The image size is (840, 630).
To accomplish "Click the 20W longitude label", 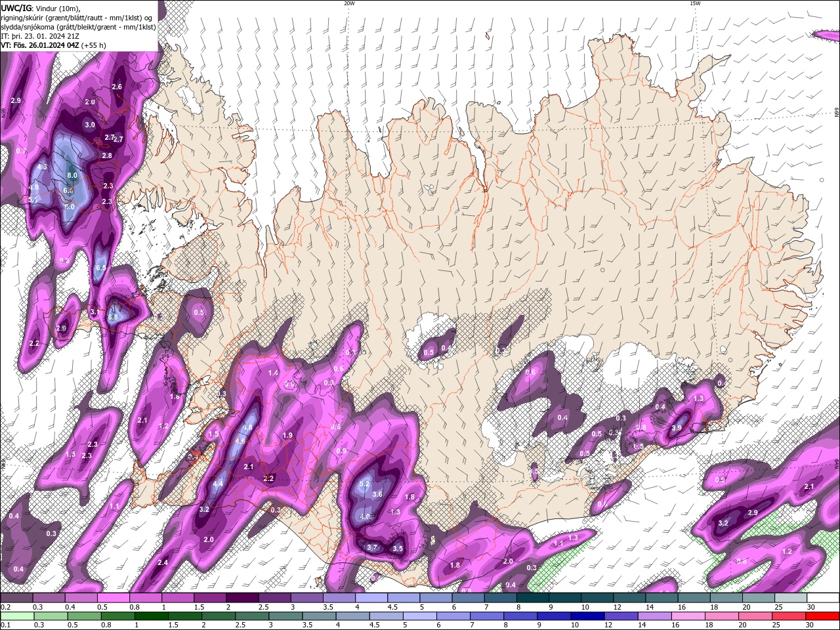I will (349, 3).
